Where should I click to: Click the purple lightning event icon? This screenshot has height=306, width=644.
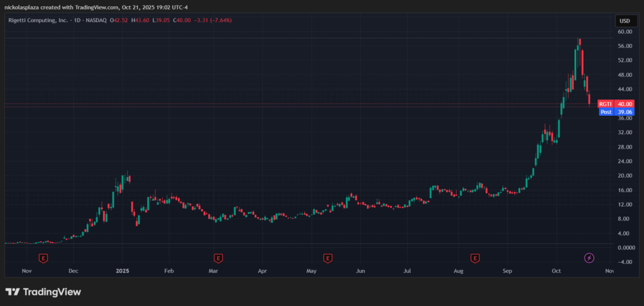click(x=589, y=258)
